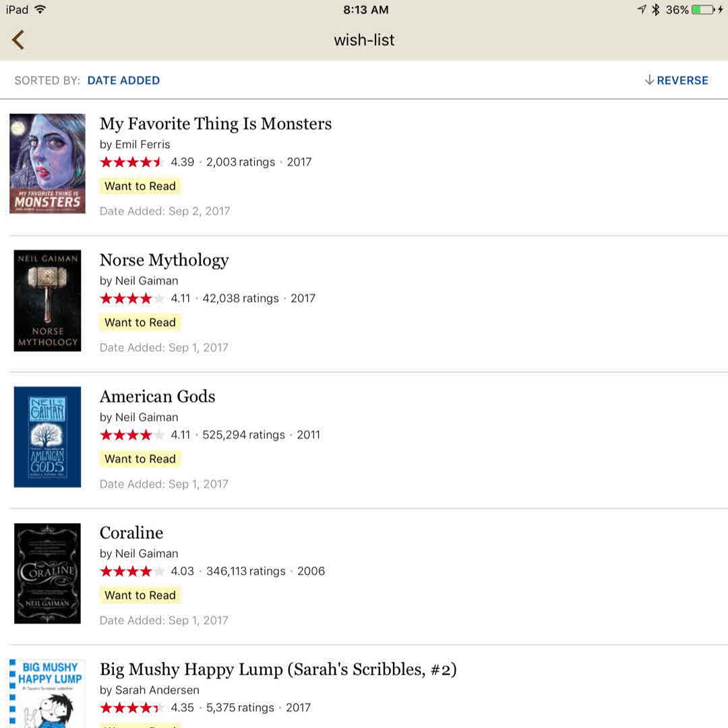The image size is (728, 728).
Task: Tap star rating for Norse Mythology
Action: (132, 299)
